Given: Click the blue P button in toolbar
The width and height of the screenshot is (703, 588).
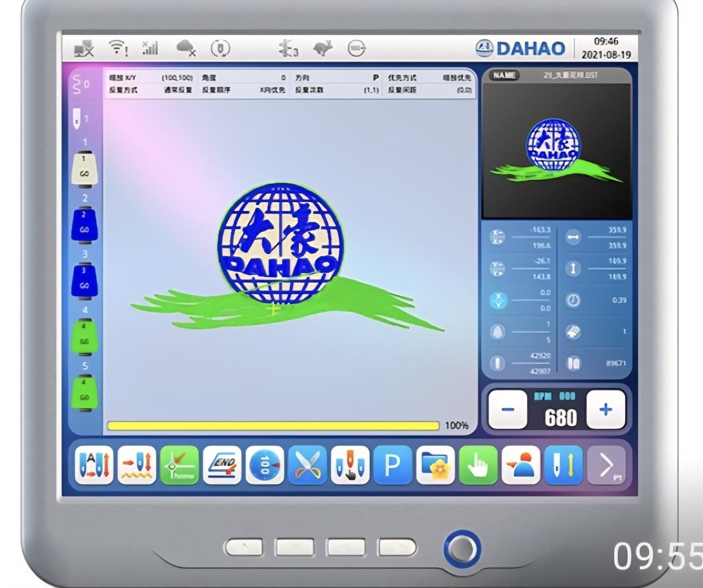Looking at the screenshot, I should (x=393, y=466).
